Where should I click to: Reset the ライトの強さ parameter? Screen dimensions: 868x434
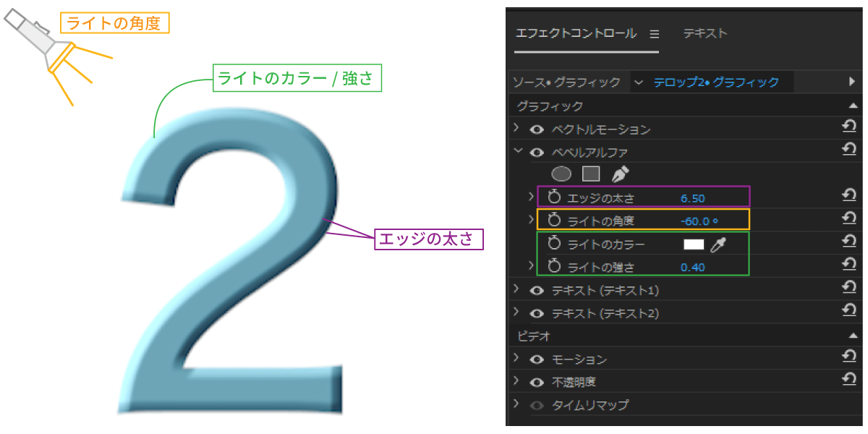click(x=849, y=265)
